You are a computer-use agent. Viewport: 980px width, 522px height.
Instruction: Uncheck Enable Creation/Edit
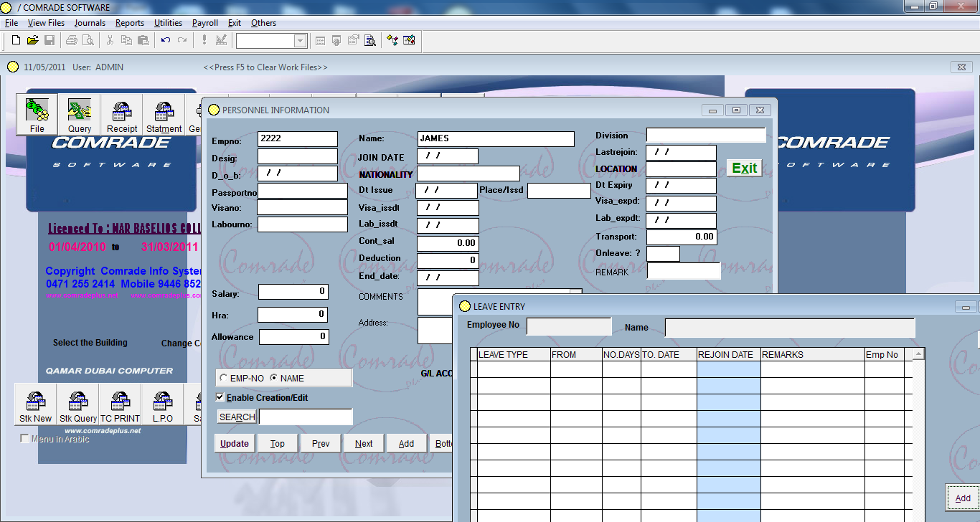tap(220, 397)
